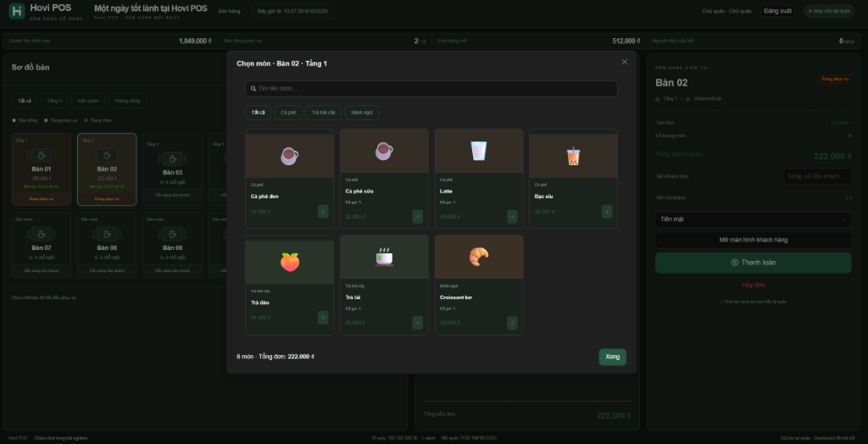Filter menu by Bánh ngọt category
868x444 pixels.
(362, 113)
